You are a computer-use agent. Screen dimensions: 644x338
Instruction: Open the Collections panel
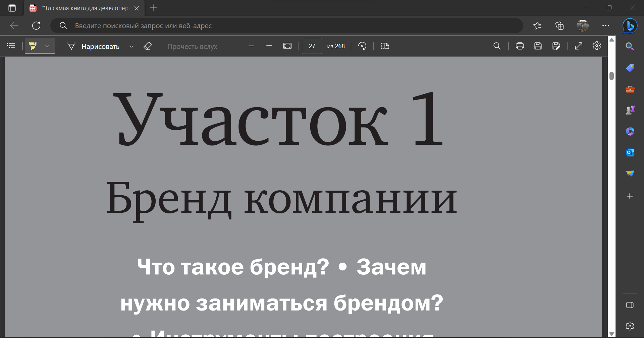point(559,25)
